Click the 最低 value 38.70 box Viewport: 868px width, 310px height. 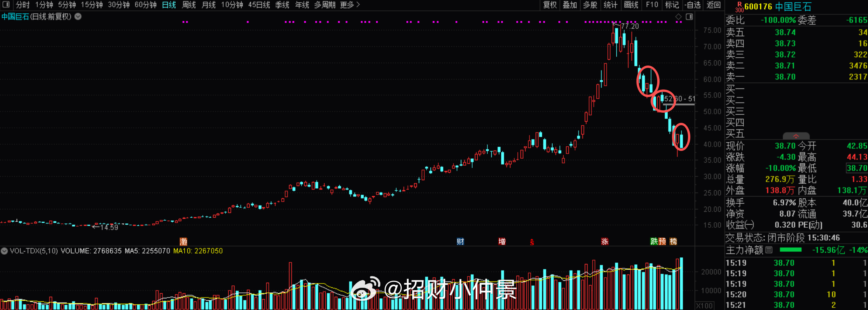[857, 168]
